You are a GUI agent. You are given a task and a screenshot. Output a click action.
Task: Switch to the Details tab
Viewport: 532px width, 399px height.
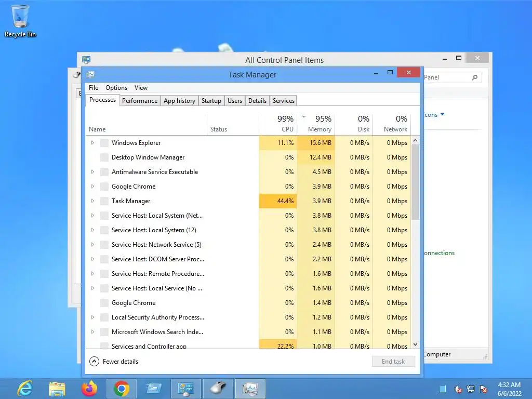pos(258,101)
